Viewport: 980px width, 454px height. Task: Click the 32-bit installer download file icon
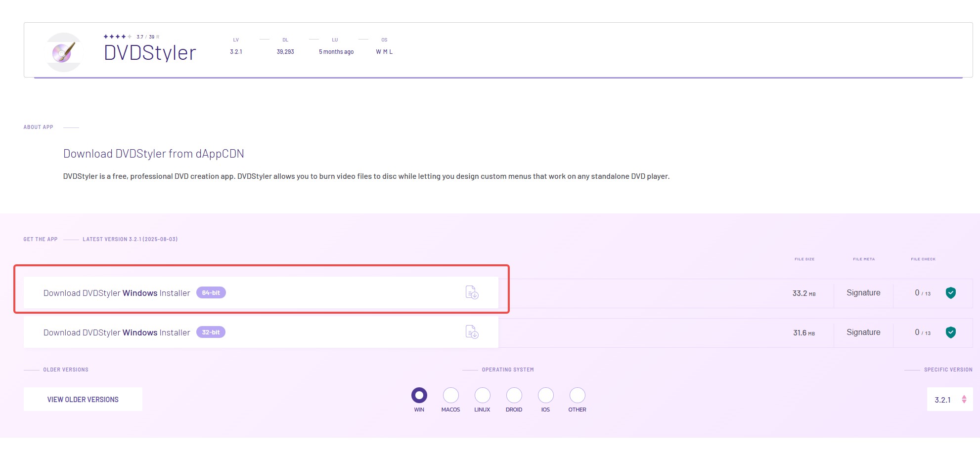472,332
